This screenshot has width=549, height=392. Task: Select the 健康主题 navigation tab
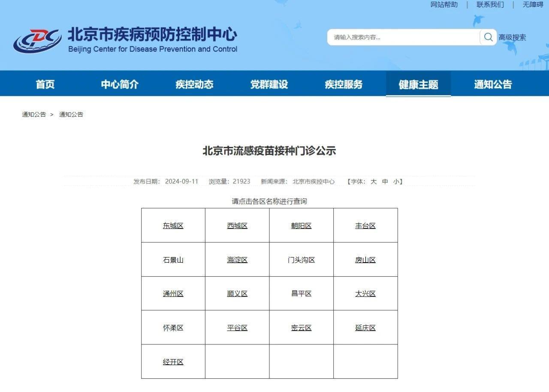418,84
